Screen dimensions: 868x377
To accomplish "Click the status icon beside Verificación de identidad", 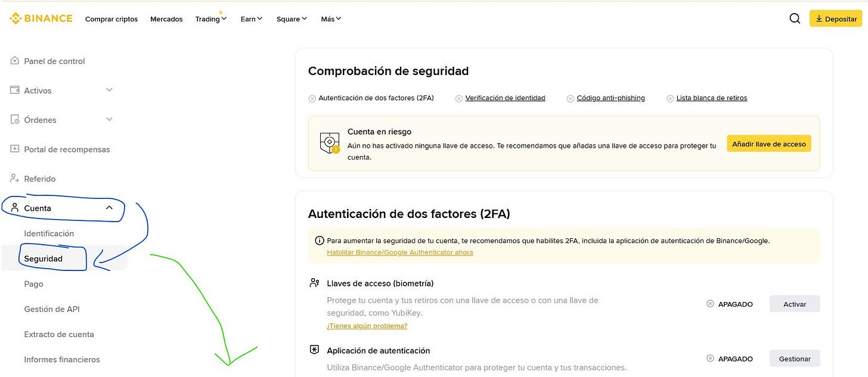I will (458, 98).
